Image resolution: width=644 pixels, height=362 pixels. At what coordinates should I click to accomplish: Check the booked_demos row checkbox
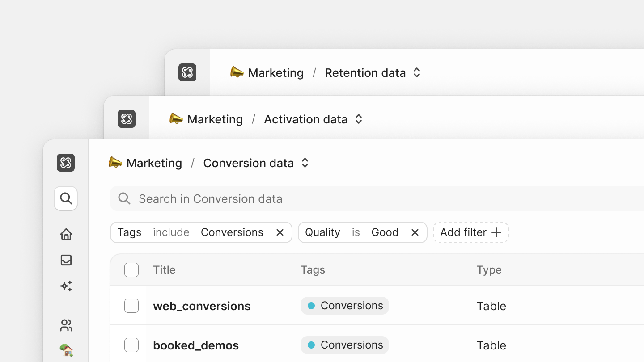tap(131, 345)
